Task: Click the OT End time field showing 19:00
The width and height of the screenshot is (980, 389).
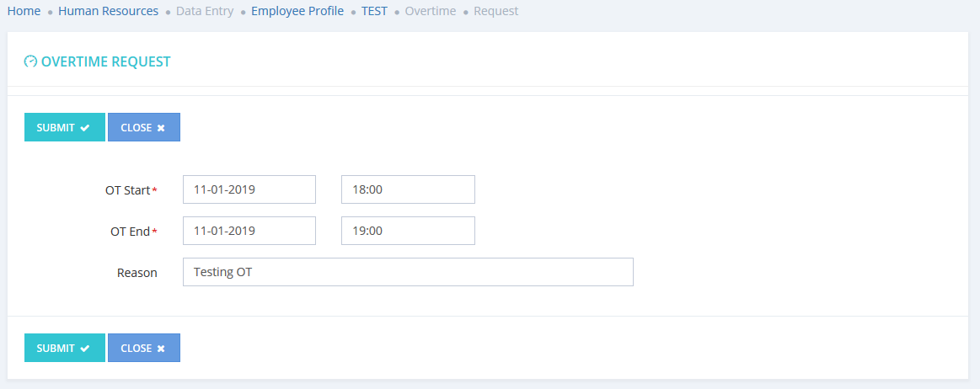Action: 408,231
